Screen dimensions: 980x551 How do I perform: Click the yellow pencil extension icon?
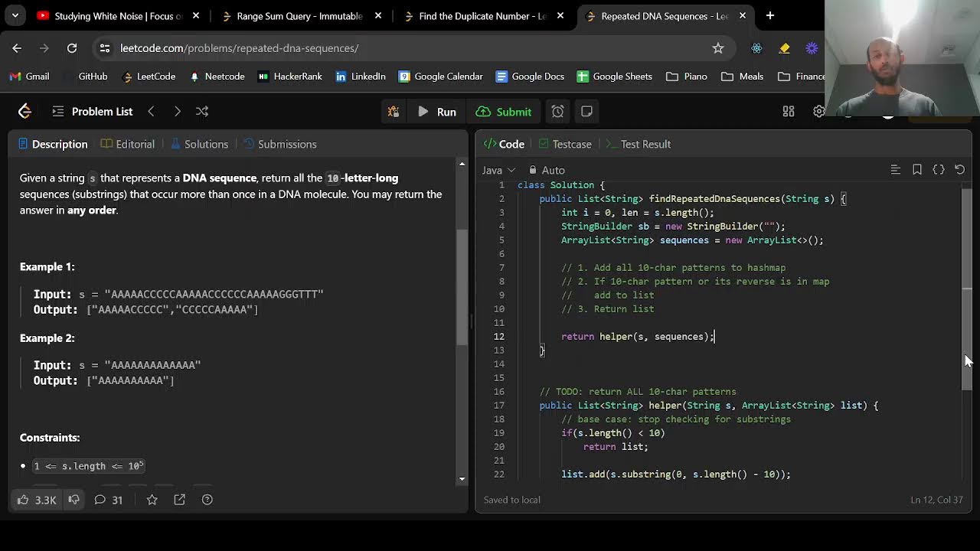pos(784,48)
